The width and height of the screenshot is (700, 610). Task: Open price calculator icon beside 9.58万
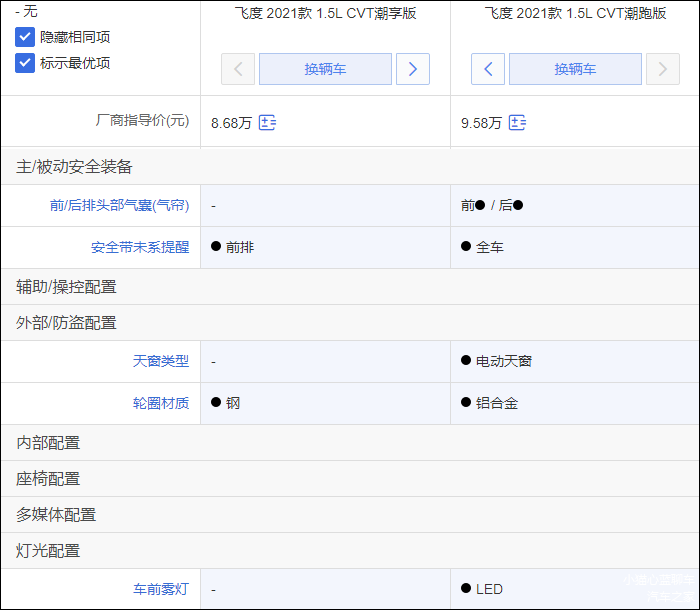[517, 123]
